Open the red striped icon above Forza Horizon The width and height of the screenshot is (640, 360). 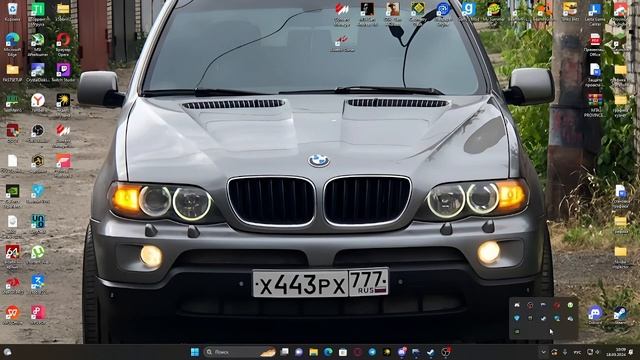(x=63, y=130)
